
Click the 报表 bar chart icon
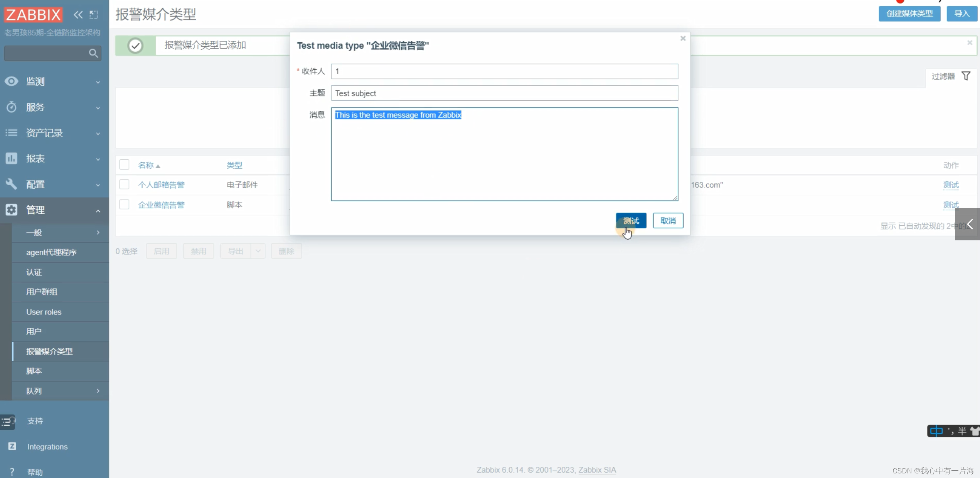click(12, 158)
